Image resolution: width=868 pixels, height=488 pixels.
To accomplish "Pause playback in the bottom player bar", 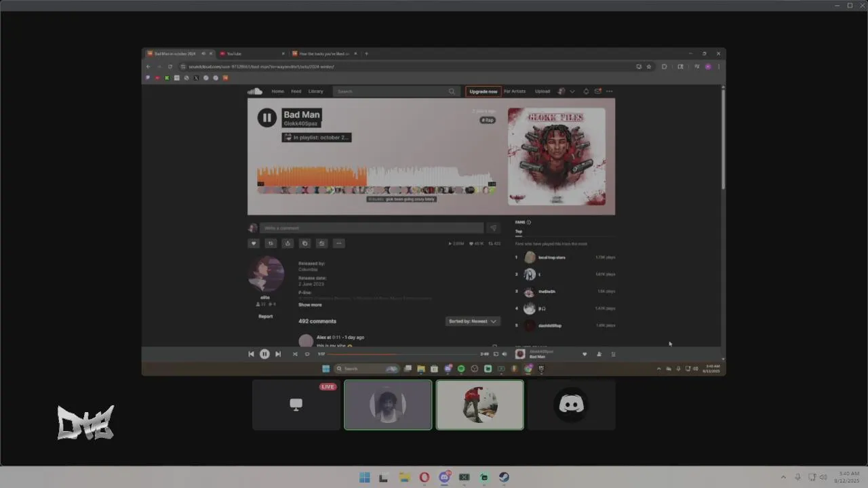I will coord(264,354).
